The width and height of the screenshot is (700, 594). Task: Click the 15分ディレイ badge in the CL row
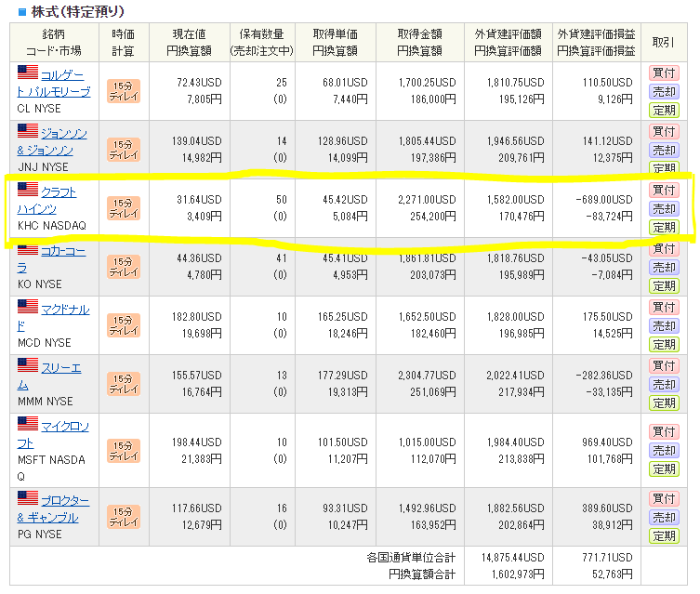click(123, 90)
